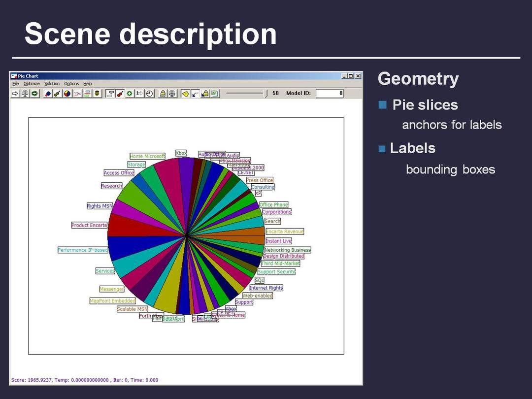Click the blue and red shapes toolbar icon
Screen dimensions: 532x399
point(48,93)
